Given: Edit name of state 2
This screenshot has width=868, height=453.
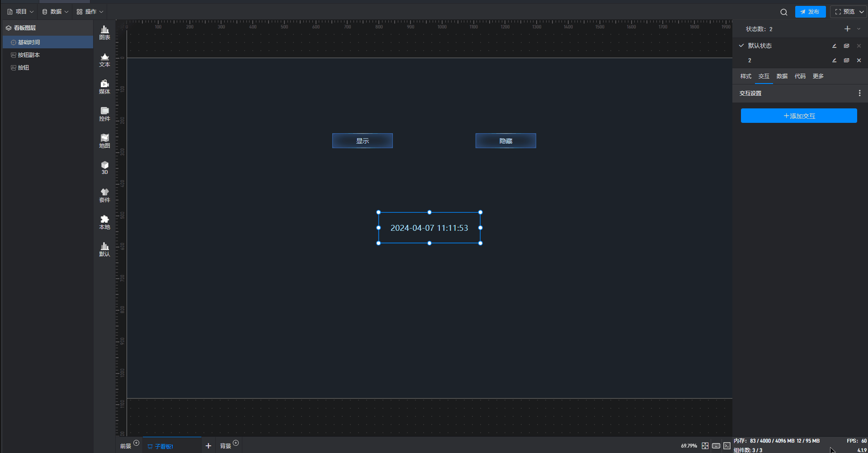Looking at the screenshot, I should (x=835, y=61).
